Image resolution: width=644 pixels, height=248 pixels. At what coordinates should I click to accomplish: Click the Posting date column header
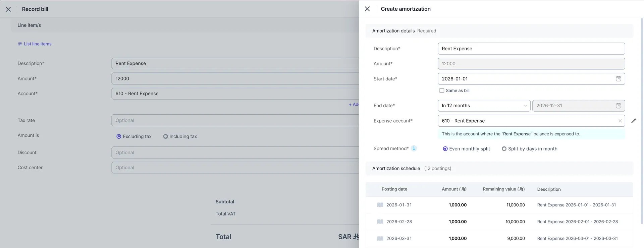(x=394, y=189)
